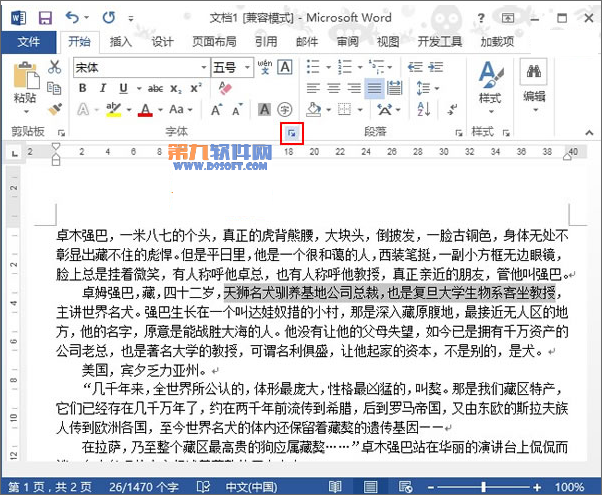
Task: Decrease paragraph indent
Action: tap(415, 67)
